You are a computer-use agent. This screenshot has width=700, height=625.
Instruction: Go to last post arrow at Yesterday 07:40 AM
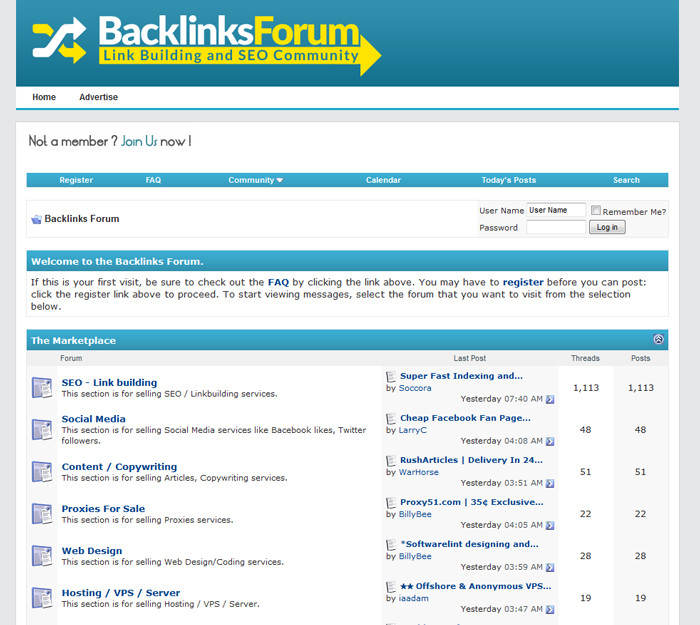pyautogui.click(x=550, y=399)
